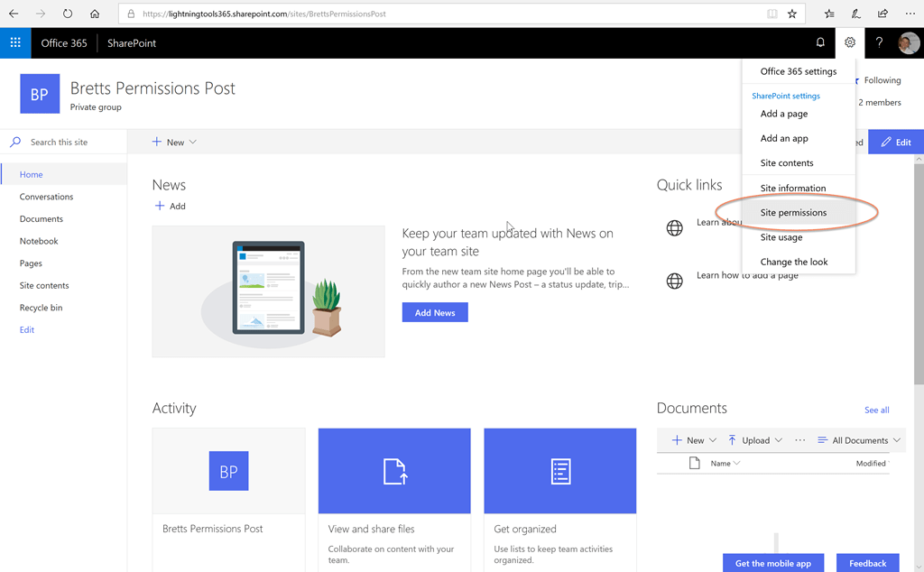The height and width of the screenshot is (572, 924).
Task: Click globe icon beside Learn about link
Action: [x=674, y=227]
